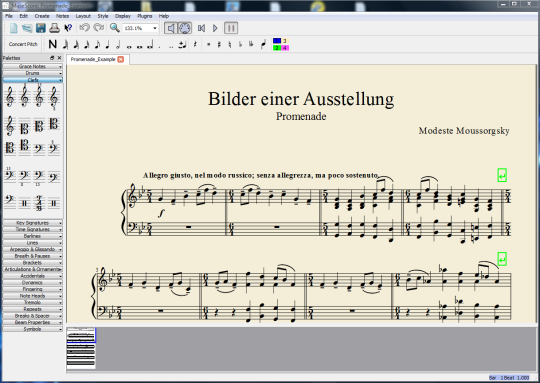This screenshot has height=383, width=540.
Task: Toggle Concert Pitch button
Action: coord(23,44)
